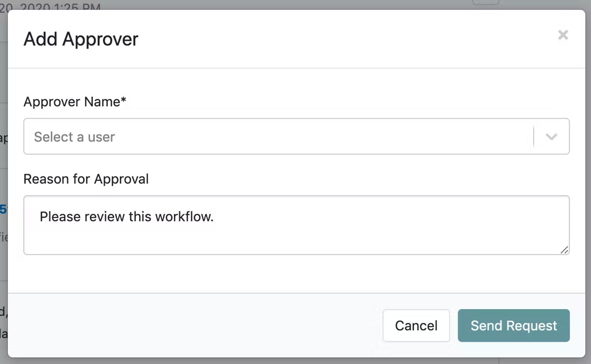The height and width of the screenshot is (364, 591).
Task: Click the chevron beside Select a user
Action: 551,136
